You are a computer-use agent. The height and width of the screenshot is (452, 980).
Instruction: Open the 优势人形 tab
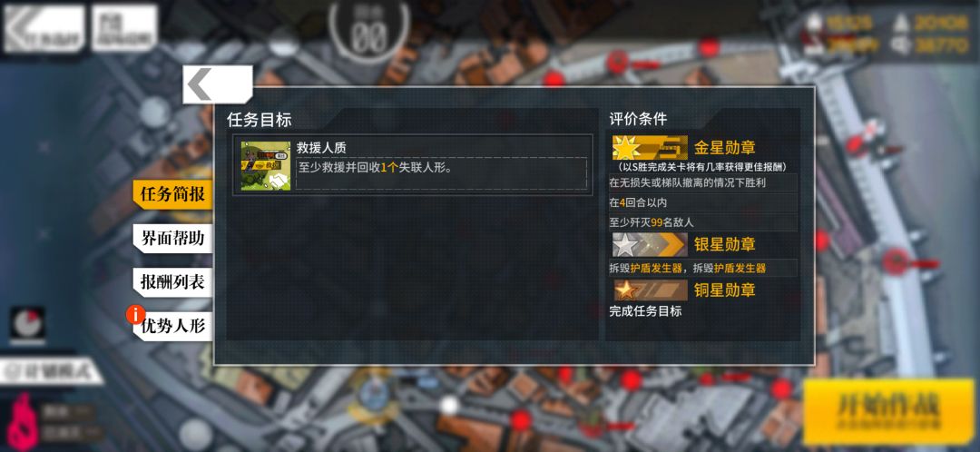(171, 326)
